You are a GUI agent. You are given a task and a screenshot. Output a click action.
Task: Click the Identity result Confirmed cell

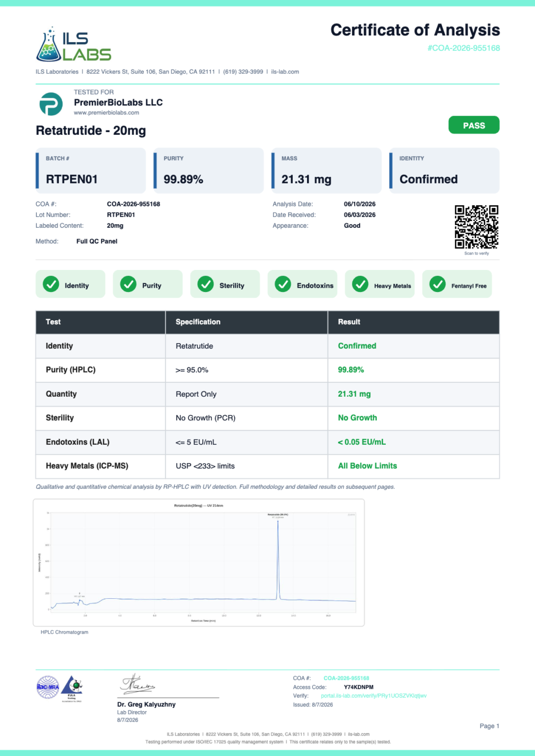414,346
